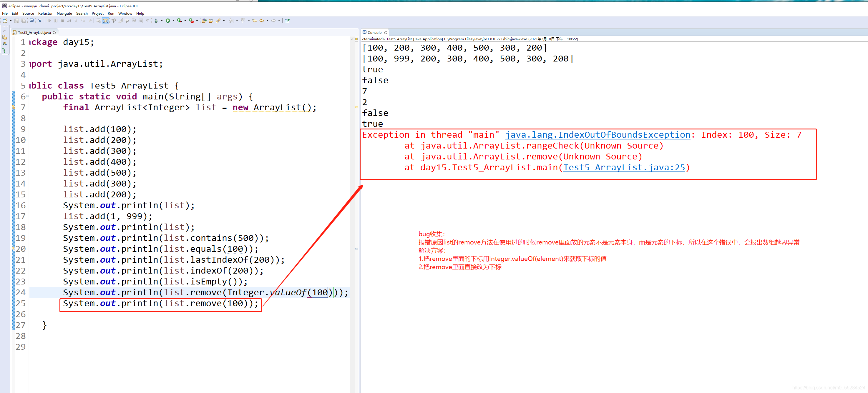Click Last Edit Location arrow icon

click(x=255, y=21)
